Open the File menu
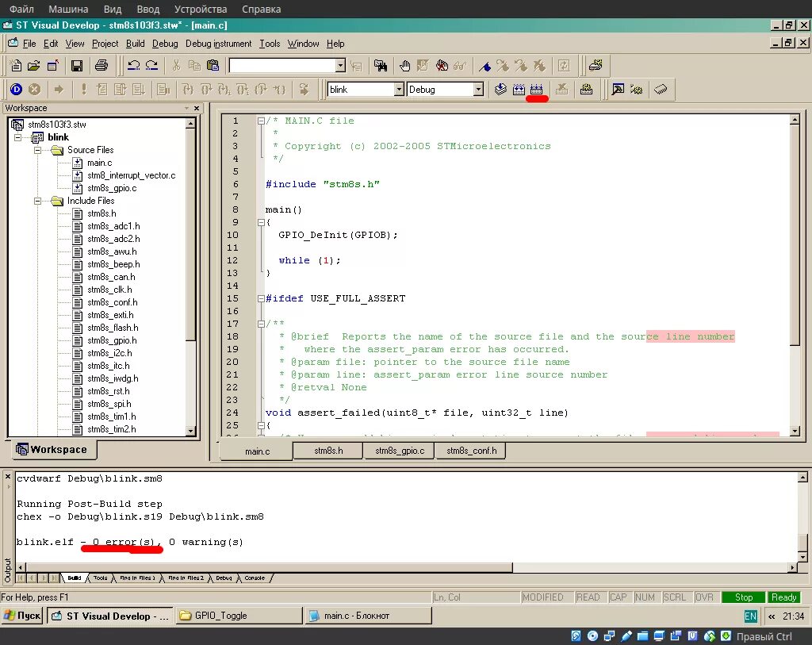The image size is (812, 645). coord(29,44)
